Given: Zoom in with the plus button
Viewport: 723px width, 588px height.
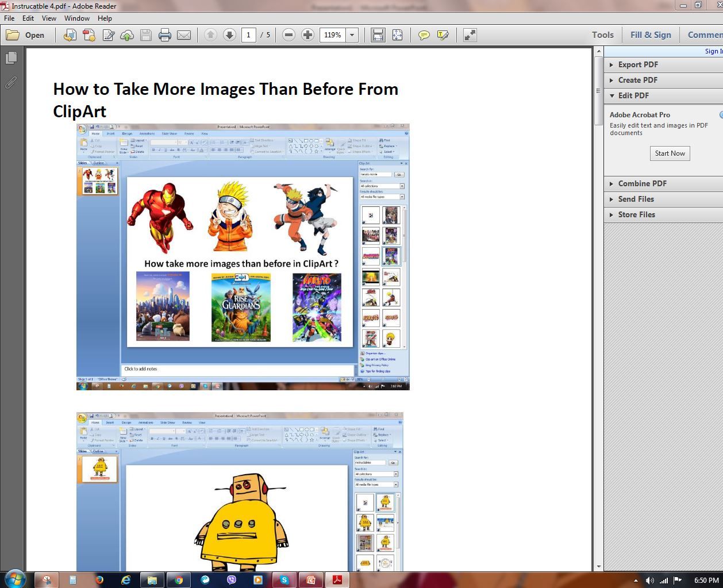Looking at the screenshot, I should [307, 35].
